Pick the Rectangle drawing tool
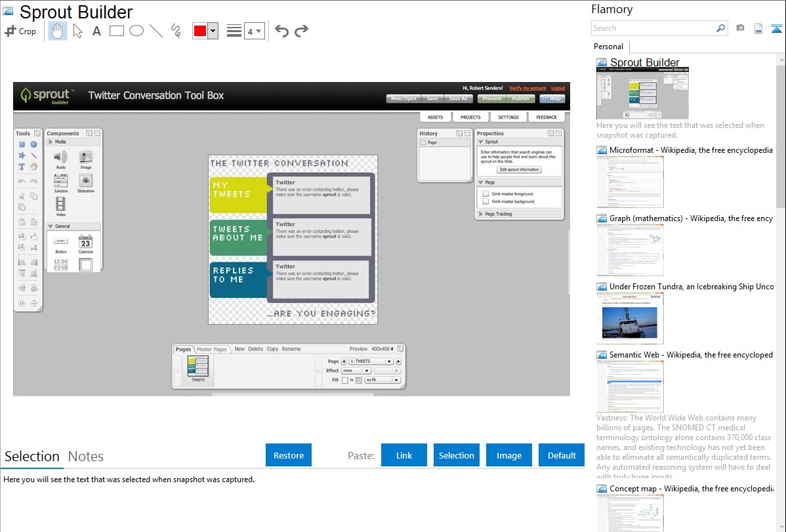 116,31
